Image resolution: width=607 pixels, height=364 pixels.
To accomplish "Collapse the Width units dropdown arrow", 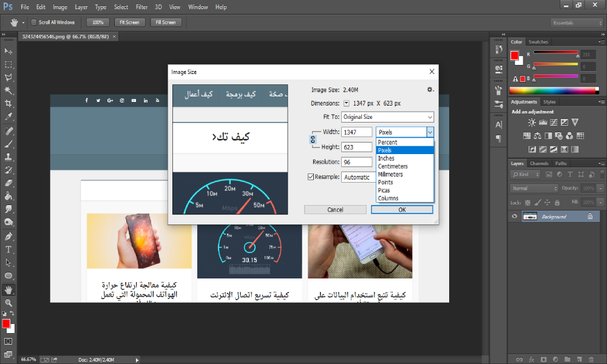I will tap(430, 132).
